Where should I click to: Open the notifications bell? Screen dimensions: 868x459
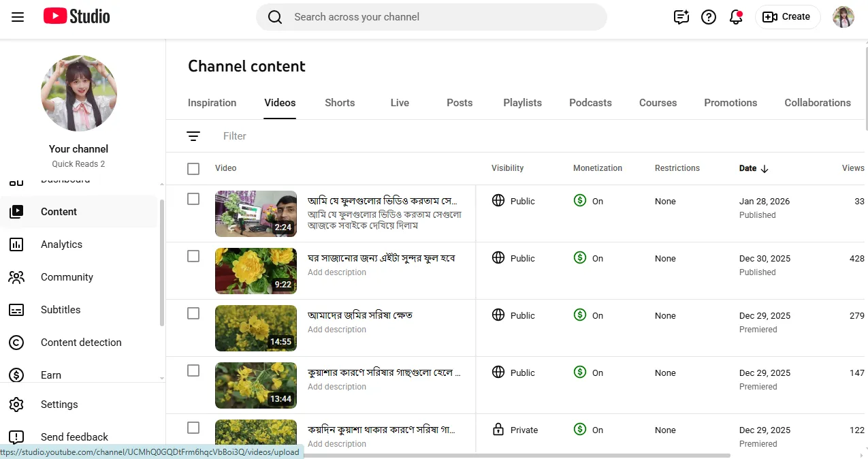click(736, 17)
